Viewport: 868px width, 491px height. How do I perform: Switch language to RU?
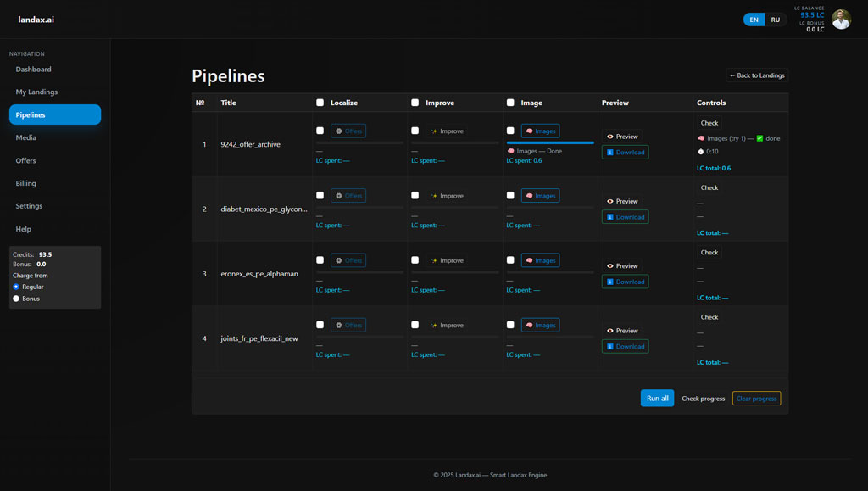point(776,20)
